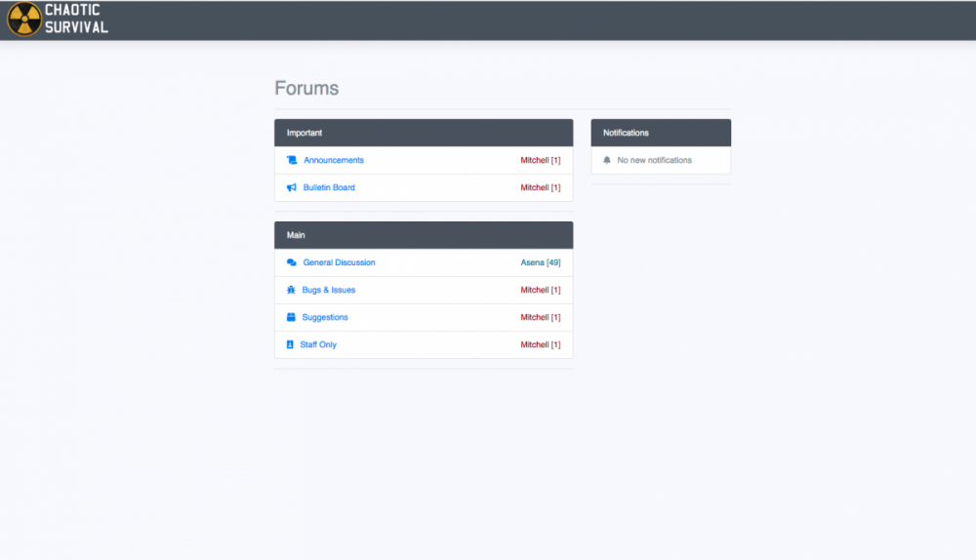Image resolution: width=976 pixels, height=560 pixels.
Task: Click the Bulletin Board megaphone icon
Action: (x=291, y=187)
